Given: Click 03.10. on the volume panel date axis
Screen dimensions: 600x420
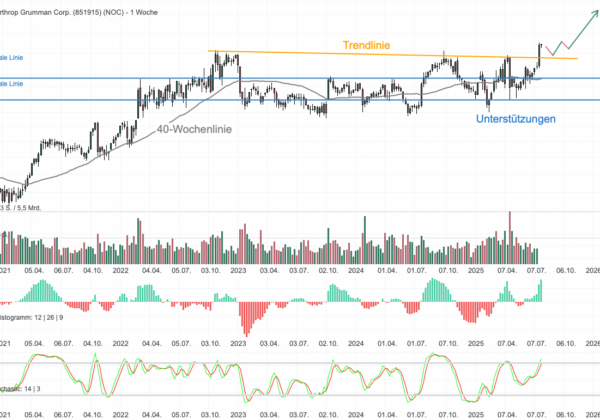Looking at the screenshot, I should (x=210, y=270).
